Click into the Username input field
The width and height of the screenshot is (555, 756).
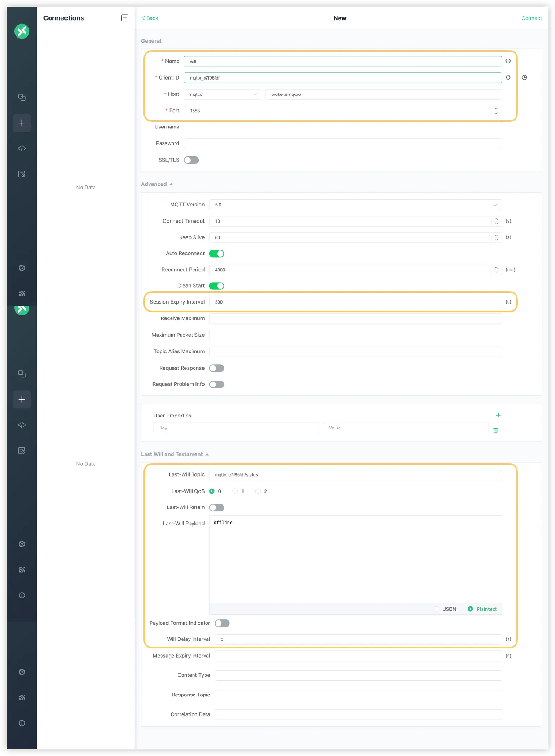342,127
